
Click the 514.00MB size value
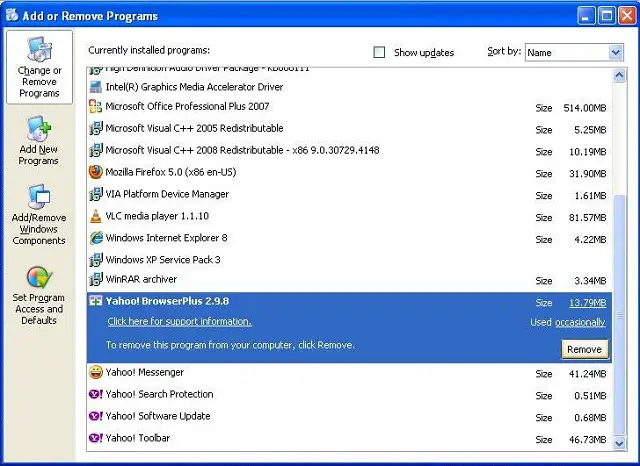(584, 108)
